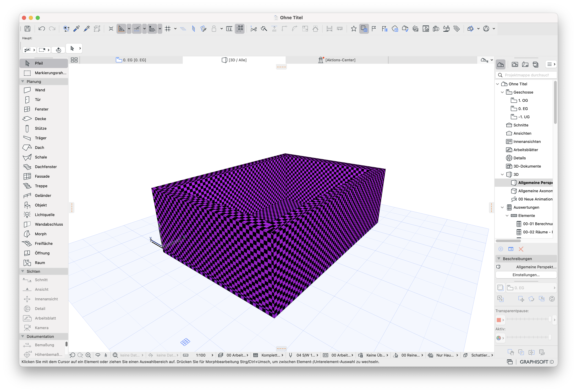Click the Einstellungen... button
Screen dimensions: 577x392
click(526, 275)
